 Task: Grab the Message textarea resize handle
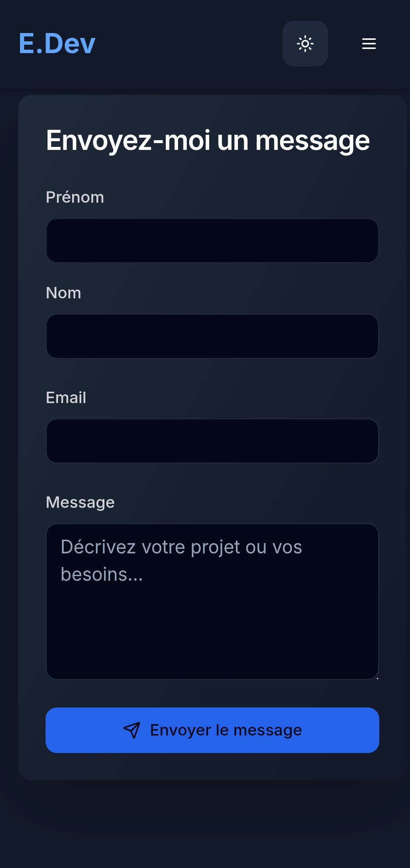coord(377,678)
